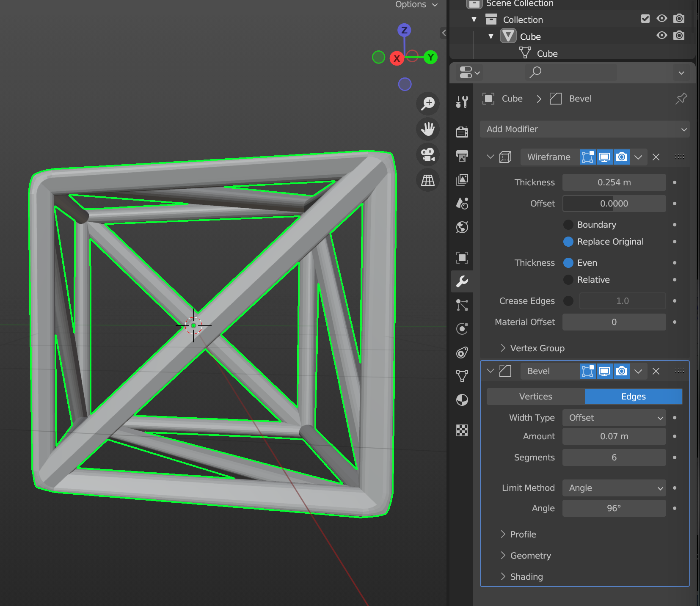Open the Material properties tab
Image resolution: width=700 pixels, height=606 pixels.
462,400
